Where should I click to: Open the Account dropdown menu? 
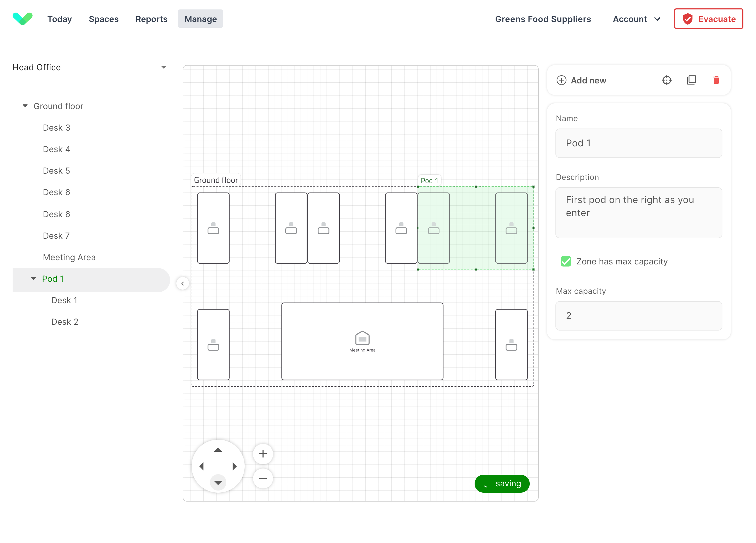pos(636,19)
